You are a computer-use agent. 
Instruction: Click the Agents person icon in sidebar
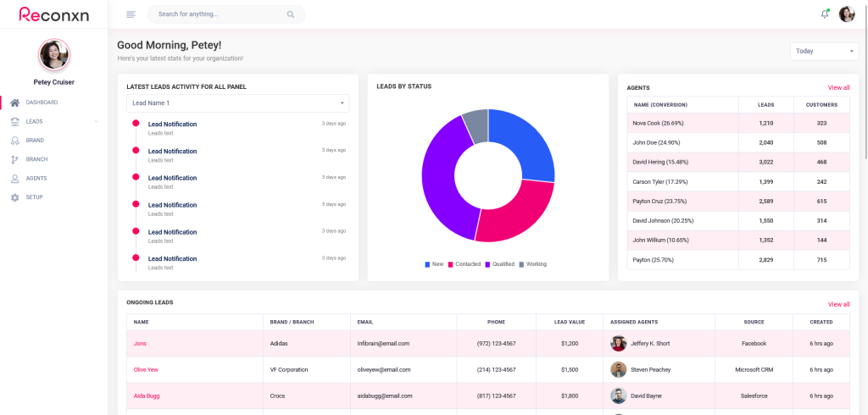14,179
